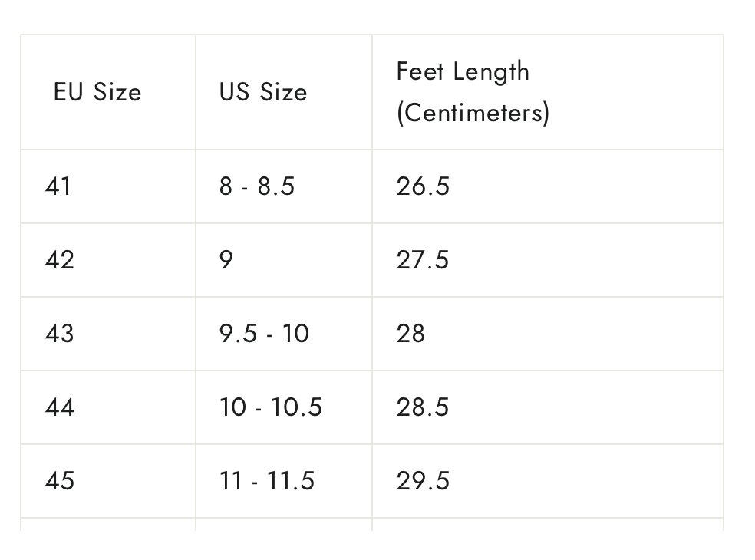The height and width of the screenshot is (560, 755).
Task: Select EU size 45 cell
Action: click(60, 481)
